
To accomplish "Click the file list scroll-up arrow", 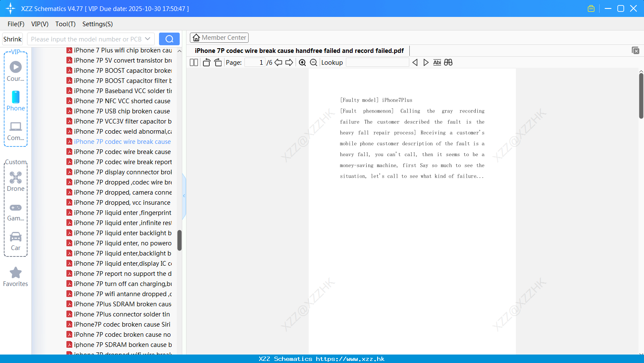I will (179, 51).
